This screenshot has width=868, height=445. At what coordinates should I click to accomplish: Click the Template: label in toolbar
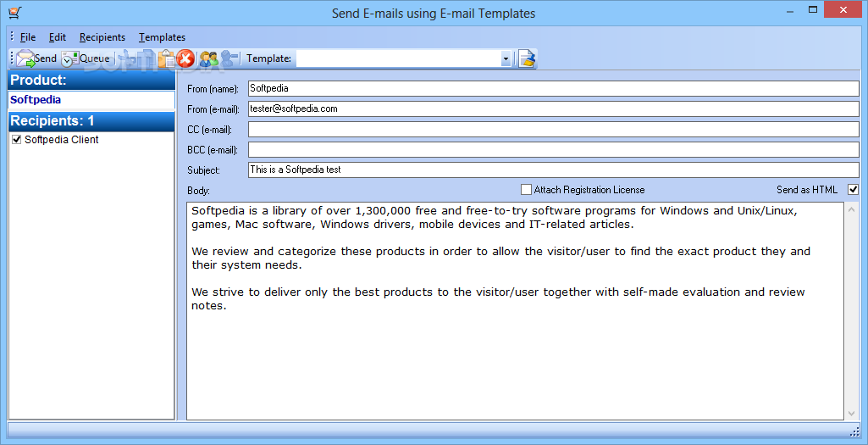click(268, 58)
